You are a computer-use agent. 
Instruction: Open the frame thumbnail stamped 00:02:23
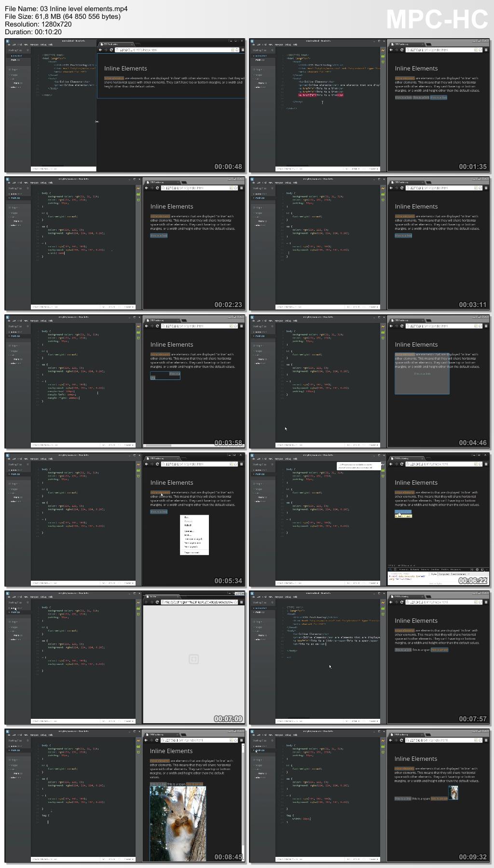tap(125, 243)
